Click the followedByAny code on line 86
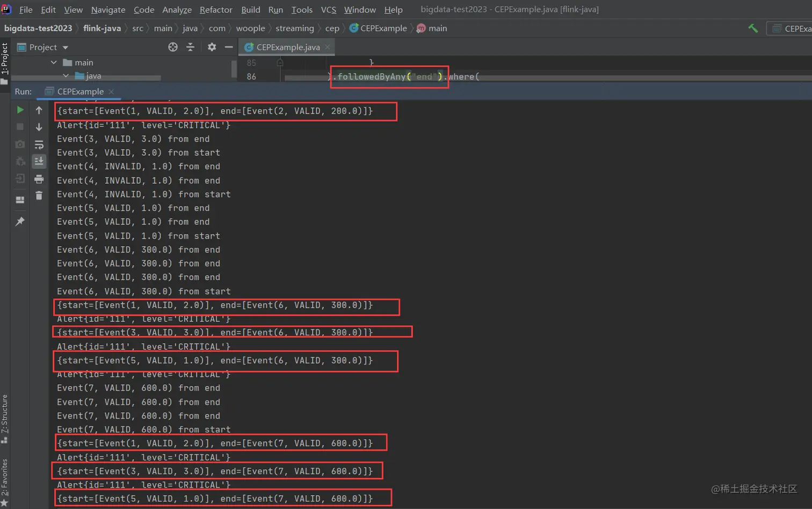The image size is (812, 509). coord(371,76)
